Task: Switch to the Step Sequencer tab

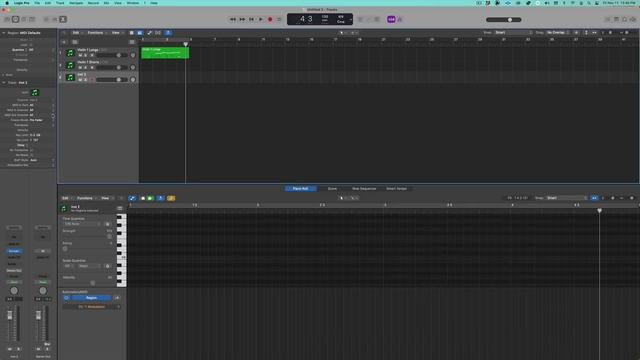Action: (x=364, y=189)
